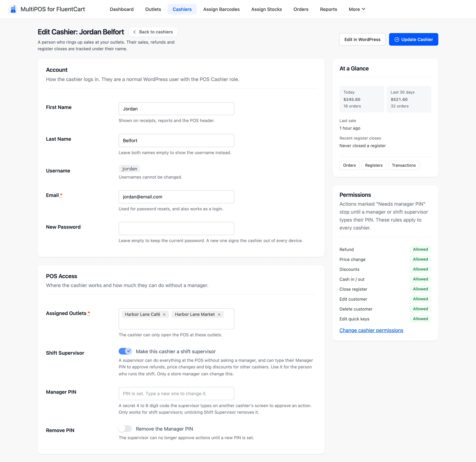Click the Cash in / out Allowed badge
Screen dimensions: 476x462
pyautogui.click(x=420, y=279)
